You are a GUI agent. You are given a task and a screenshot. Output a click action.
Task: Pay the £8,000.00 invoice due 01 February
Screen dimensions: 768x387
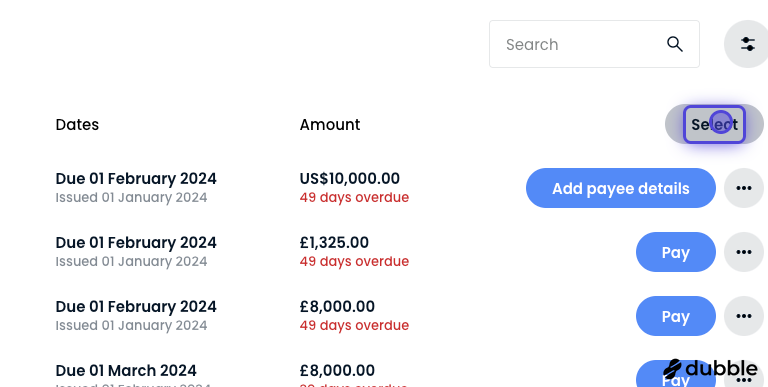[675, 316]
